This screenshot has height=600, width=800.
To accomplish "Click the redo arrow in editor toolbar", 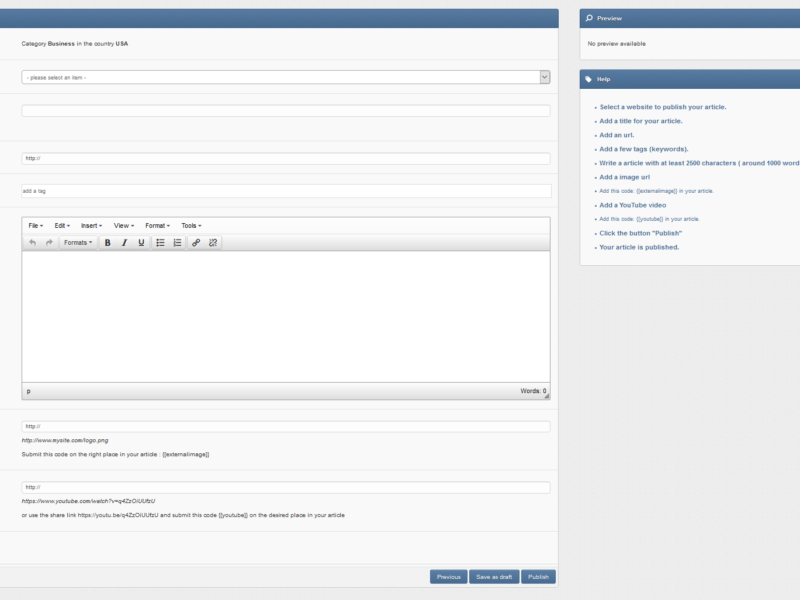I will tap(49, 243).
